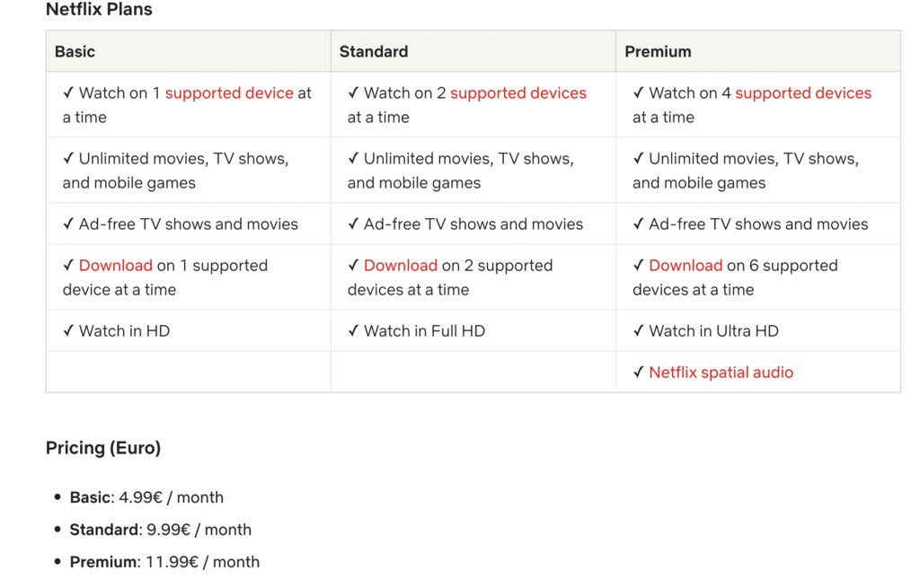Click the 'Pricing (Euro)' heading
The width and height of the screenshot is (920, 588).
coord(103,448)
